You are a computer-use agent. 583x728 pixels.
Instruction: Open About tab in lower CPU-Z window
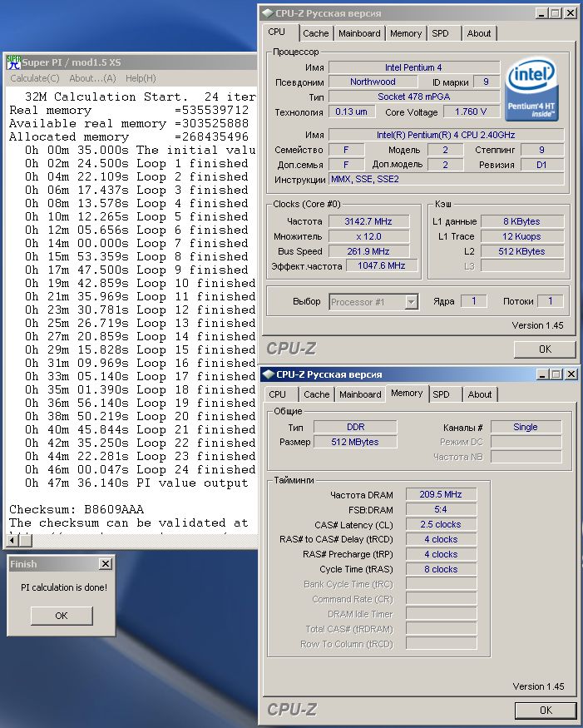tap(480, 394)
